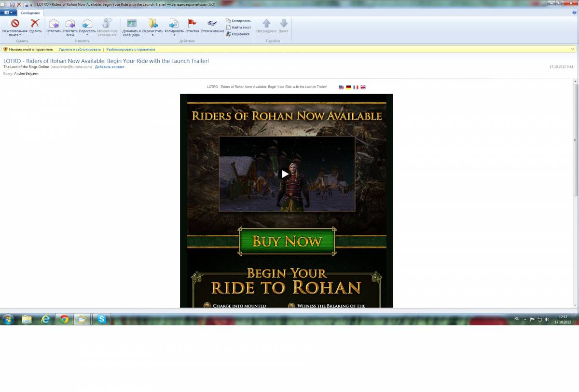Click Add to calendar (Добавить в календарь)
The image size is (579, 392).
(x=131, y=23)
